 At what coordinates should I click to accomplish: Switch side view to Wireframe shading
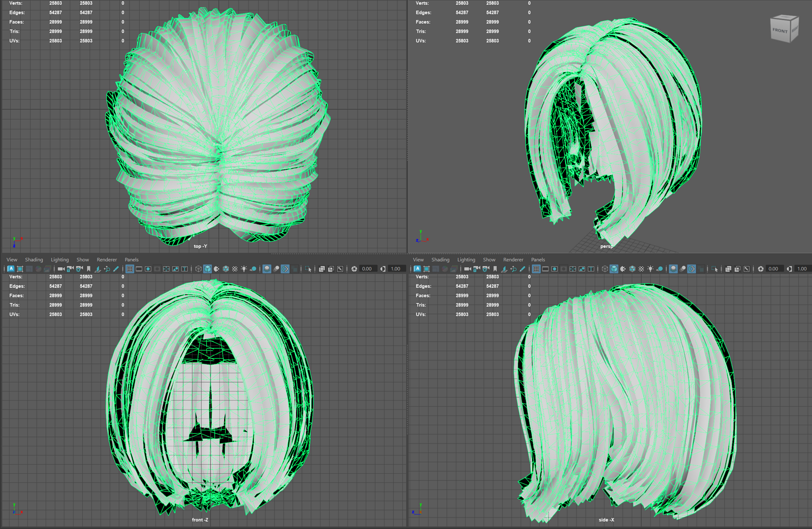(605, 269)
